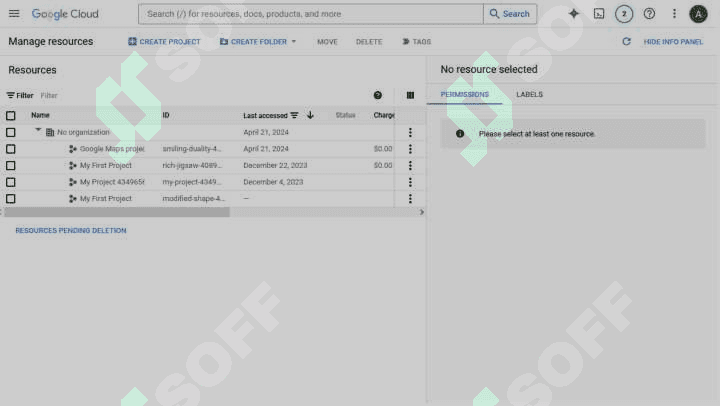The image size is (720, 406).
Task: Open Gemini AI assistant sparkle icon
Action: (574, 14)
